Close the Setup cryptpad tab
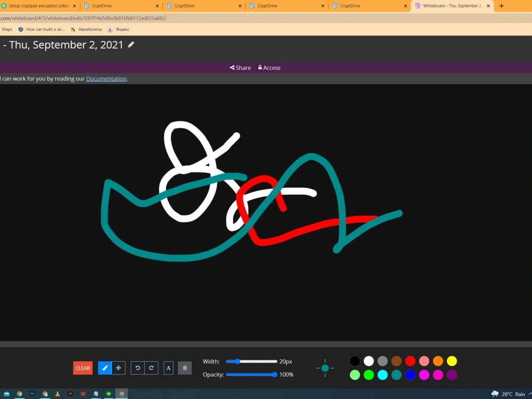 (74, 6)
